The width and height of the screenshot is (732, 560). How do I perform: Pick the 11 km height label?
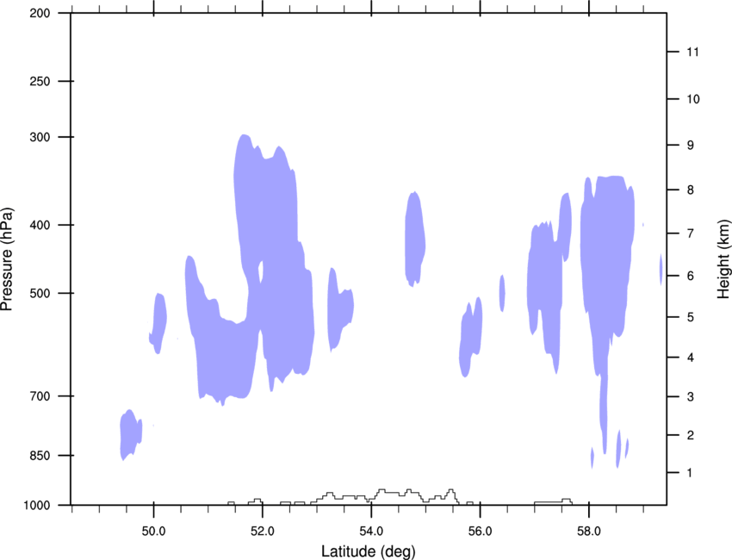pyautogui.click(x=693, y=52)
